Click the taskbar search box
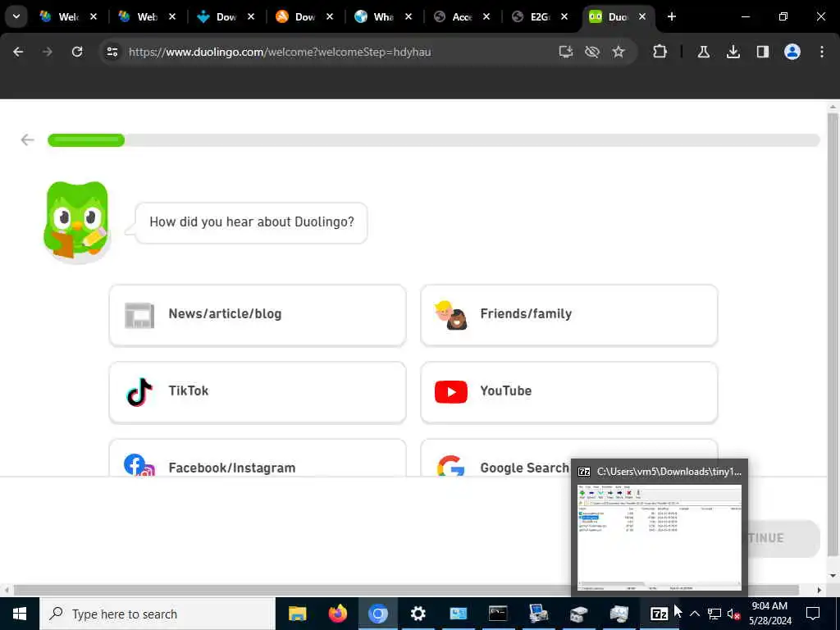Viewport: 840px width, 630px height. point(157,614)
